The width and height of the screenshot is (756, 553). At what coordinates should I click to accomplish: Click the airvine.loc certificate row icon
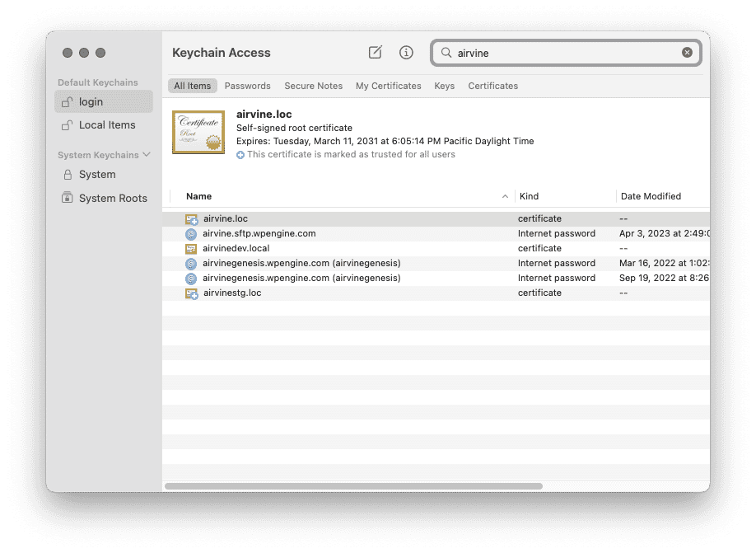click(x=191, y=219)
